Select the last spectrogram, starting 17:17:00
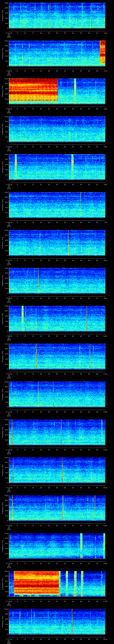The image size is (114, 644). 57,622
